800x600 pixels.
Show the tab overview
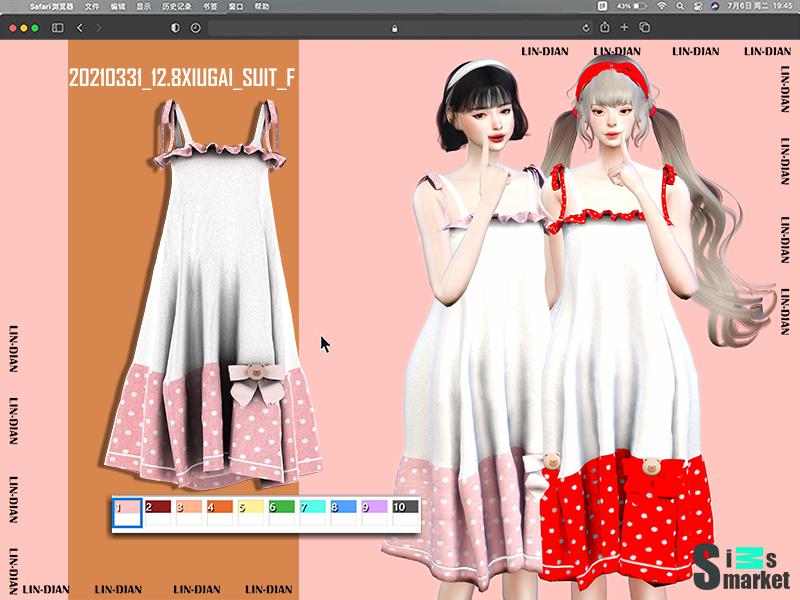(645, 27)
